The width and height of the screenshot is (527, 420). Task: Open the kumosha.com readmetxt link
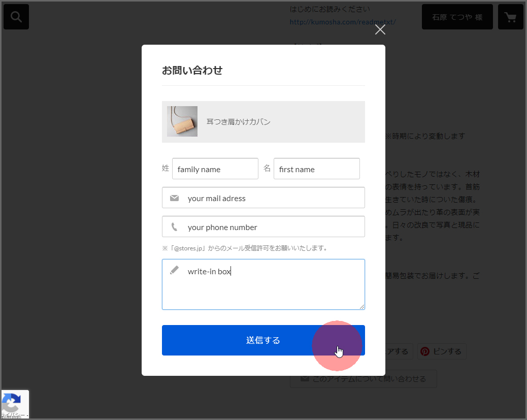tap(343, 22)
